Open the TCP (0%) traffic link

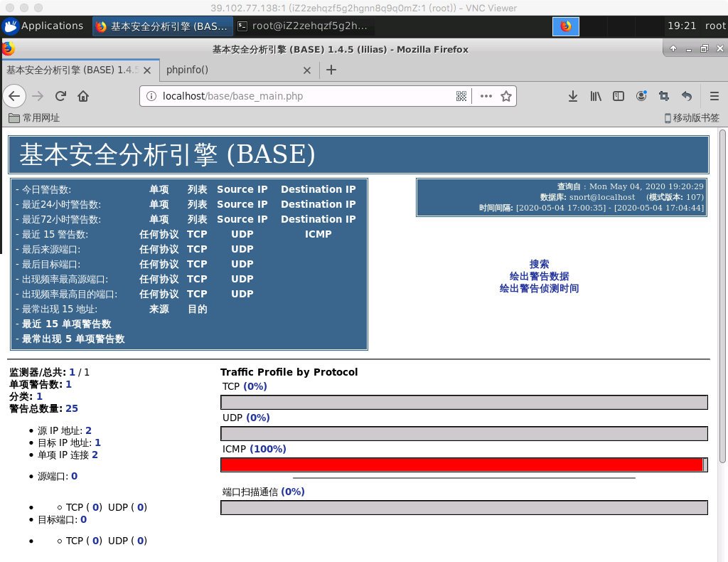(255, 386)
